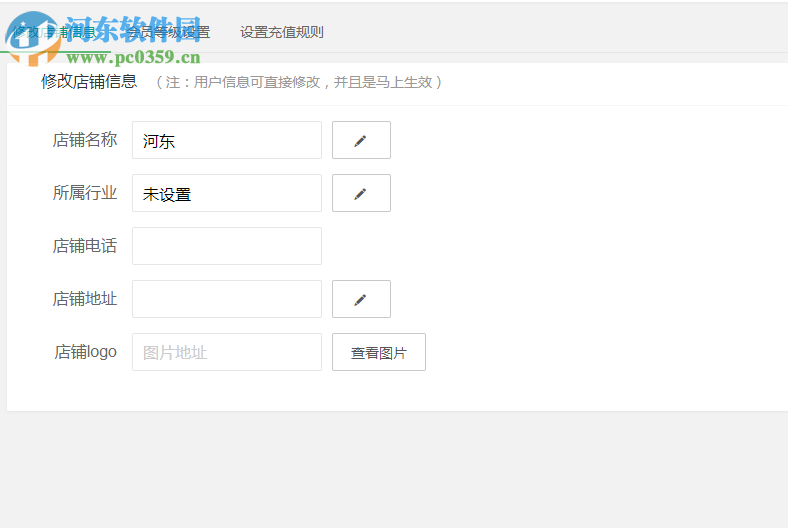
Task: Click the 店铺logo 图片地址 input field
Action: tap(227, 352)
